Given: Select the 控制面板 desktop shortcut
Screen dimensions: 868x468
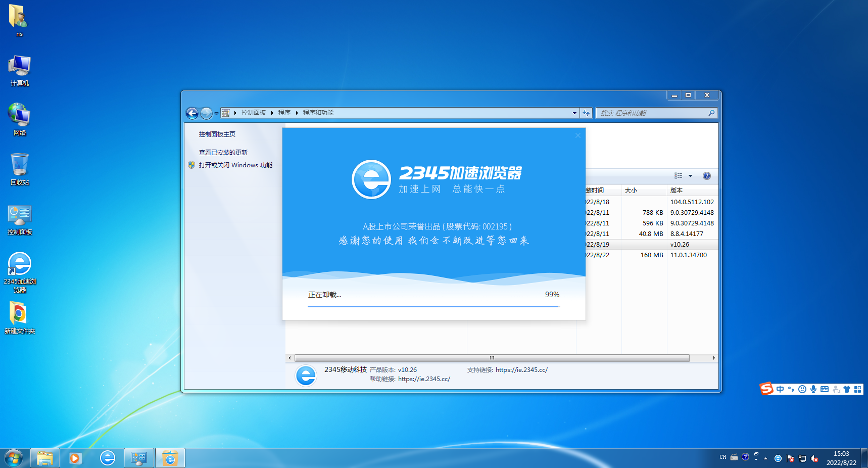Looking at the screenshot, I should [x=19, y=220].
